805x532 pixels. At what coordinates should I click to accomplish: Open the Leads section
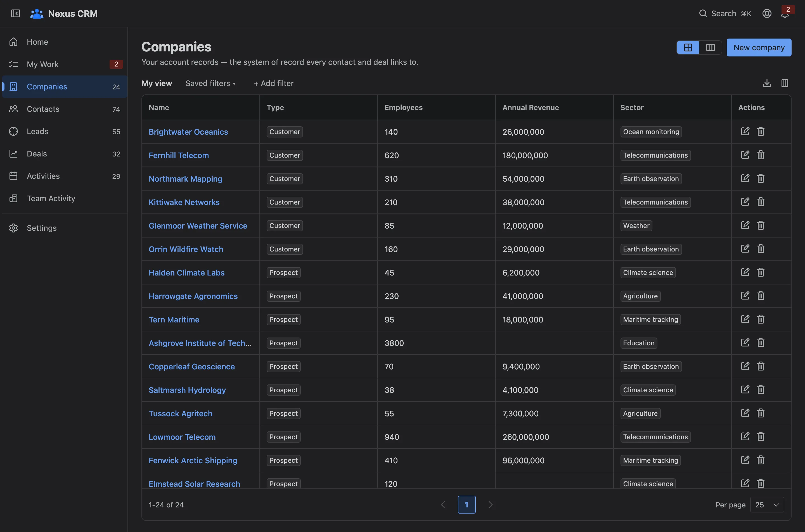pos(65,131)
